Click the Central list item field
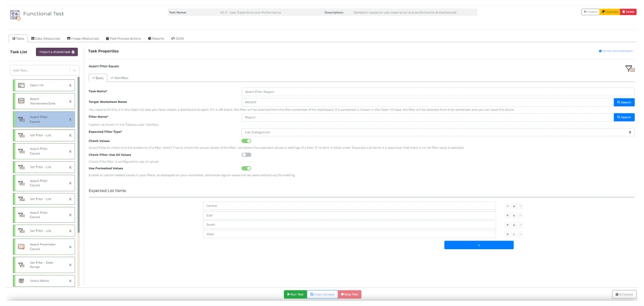Image resolution: width=644 pixels, height=306 pixels. point(349,206)
